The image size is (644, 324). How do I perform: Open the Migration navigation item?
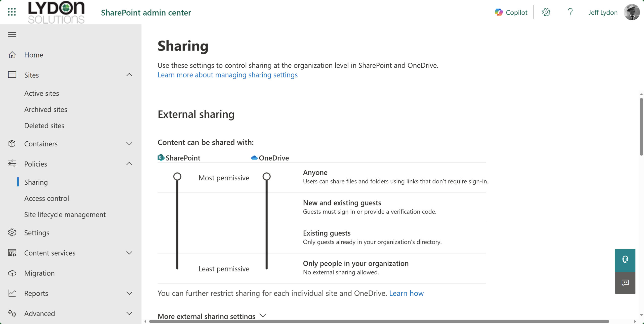tap(39, 273)
